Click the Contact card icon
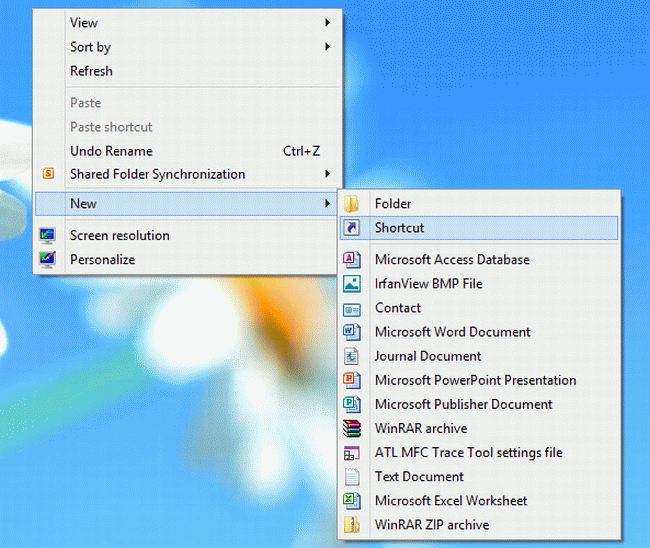Image resolution: width=650 pixels, height=548 pixels. (352, 309)
